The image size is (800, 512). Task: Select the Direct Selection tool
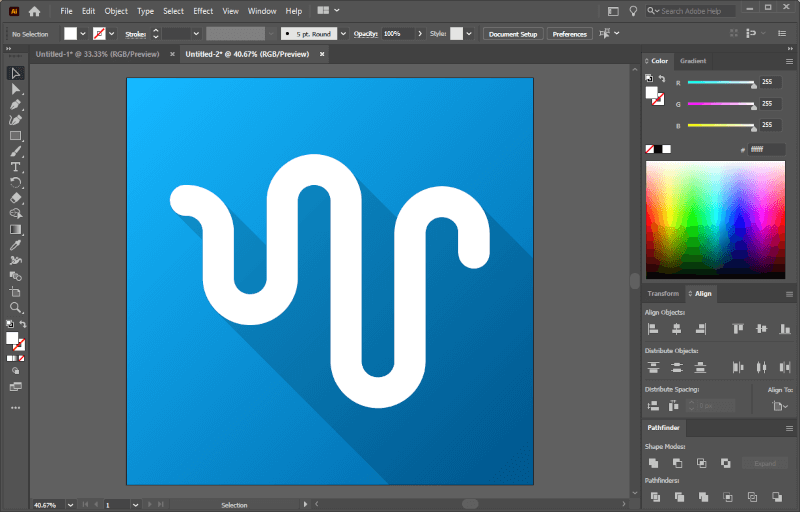[x=15, y=89]
